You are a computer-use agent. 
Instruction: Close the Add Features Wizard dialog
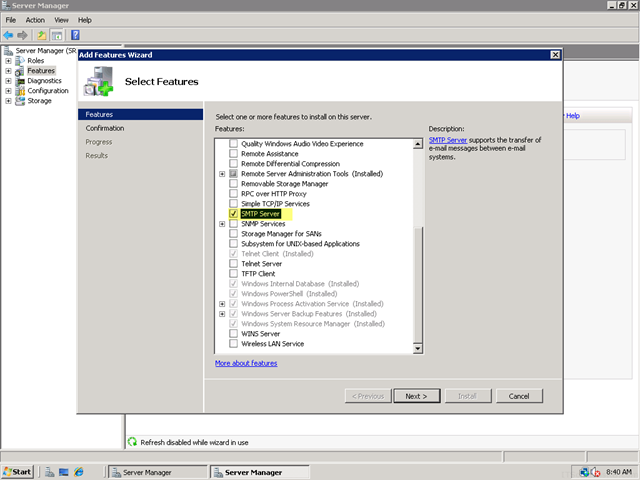(555, 55)
